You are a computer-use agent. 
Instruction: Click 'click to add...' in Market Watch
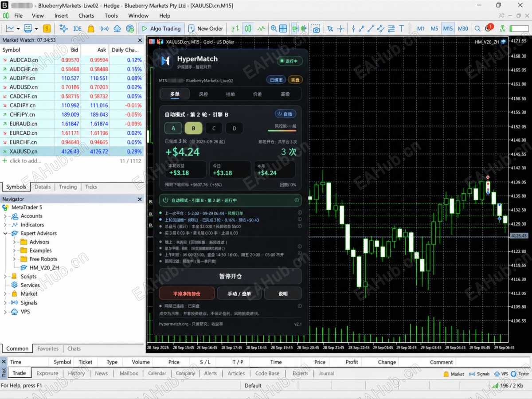tap(25, 160)
